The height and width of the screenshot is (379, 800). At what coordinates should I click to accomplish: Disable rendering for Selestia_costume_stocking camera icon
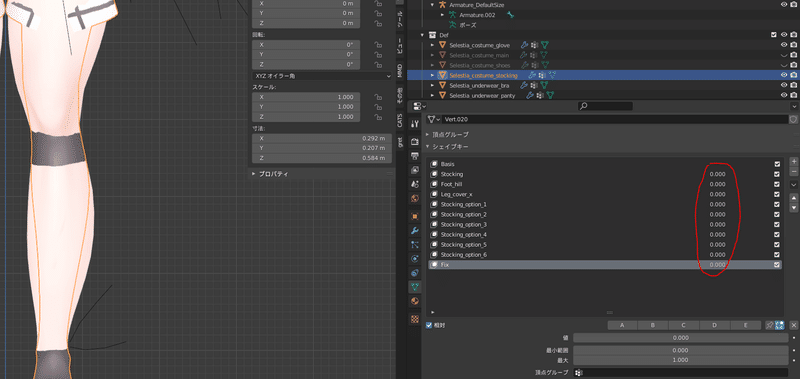[793, 75]
